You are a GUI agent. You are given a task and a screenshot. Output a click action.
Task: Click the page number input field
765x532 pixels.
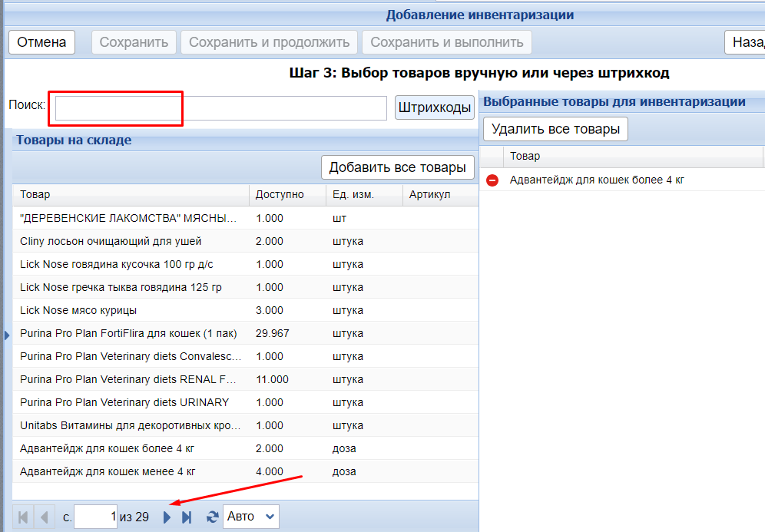(95, 517)
